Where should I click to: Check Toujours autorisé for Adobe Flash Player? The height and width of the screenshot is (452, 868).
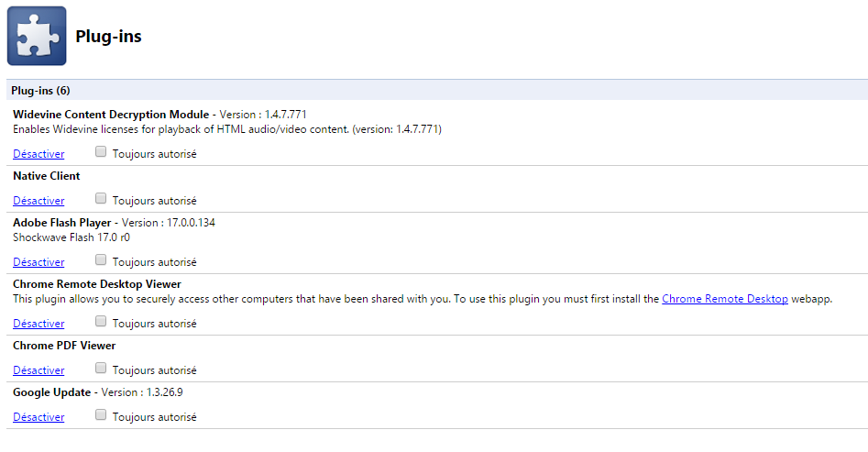click(x=101, y=259)
